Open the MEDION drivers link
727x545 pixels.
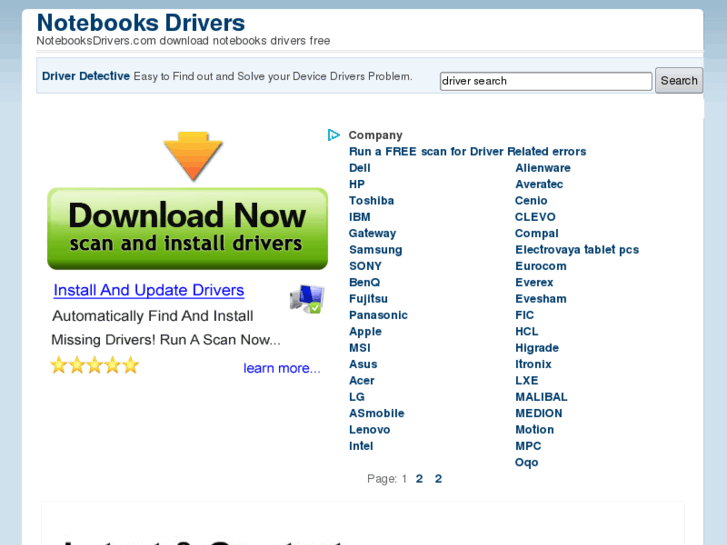[539, 413]
